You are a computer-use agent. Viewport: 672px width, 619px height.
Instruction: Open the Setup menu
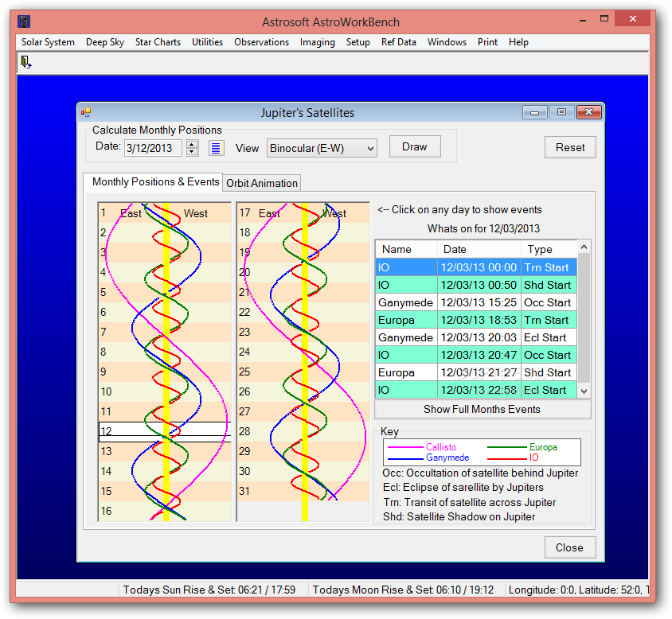click(357, 42)
